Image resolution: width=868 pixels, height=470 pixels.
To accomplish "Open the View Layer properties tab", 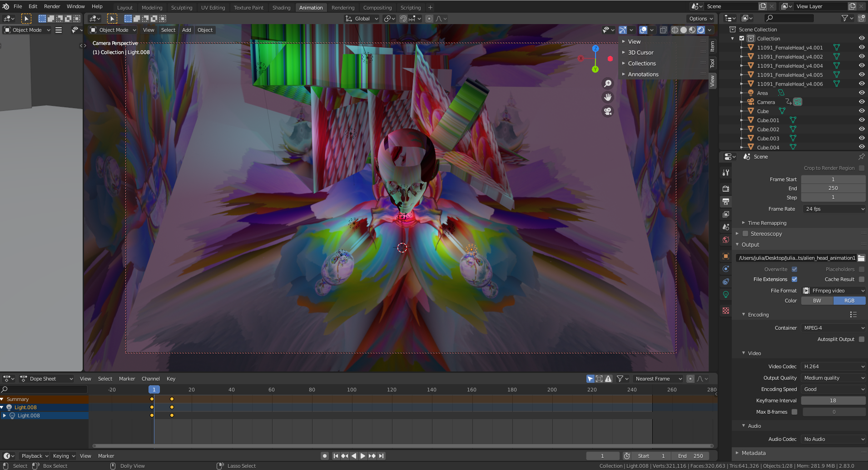I will coord(726,214).
